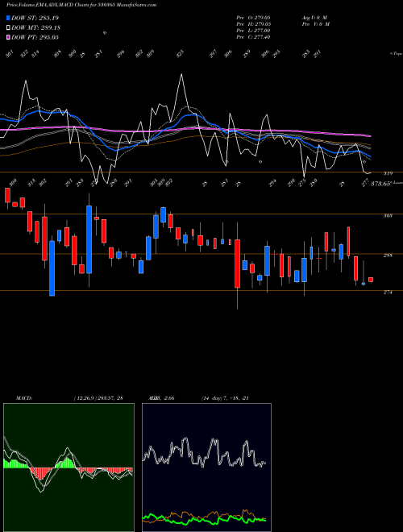Click the 'MACD:' panel heading
Image resolution: width=403 pixels, height=532 pixels.
point(24,398)
